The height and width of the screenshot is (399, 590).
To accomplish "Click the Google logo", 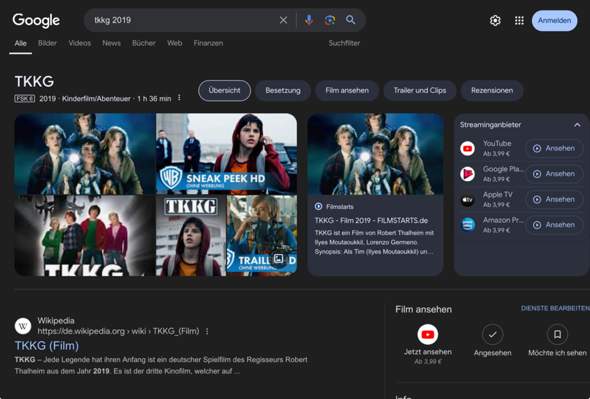I will 36,20.
